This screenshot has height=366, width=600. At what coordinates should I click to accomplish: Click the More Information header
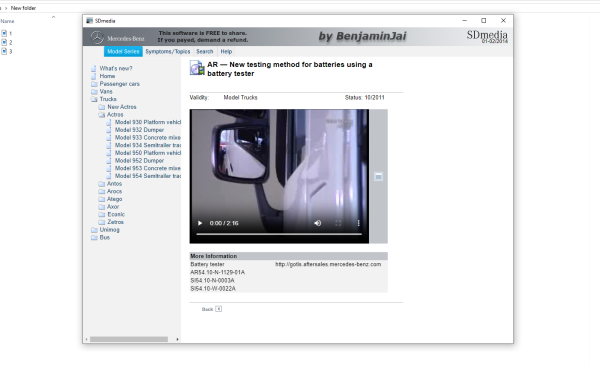tap(289, 256)
